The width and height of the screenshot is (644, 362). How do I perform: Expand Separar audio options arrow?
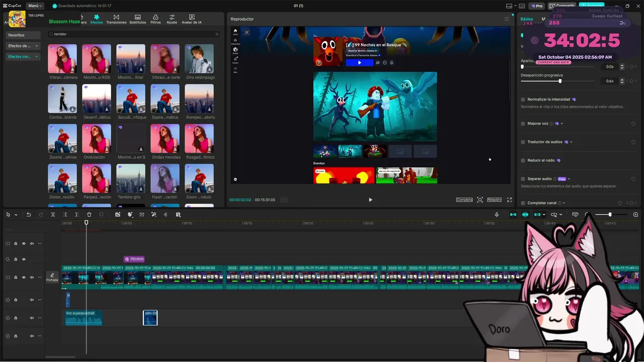point(569,179)
